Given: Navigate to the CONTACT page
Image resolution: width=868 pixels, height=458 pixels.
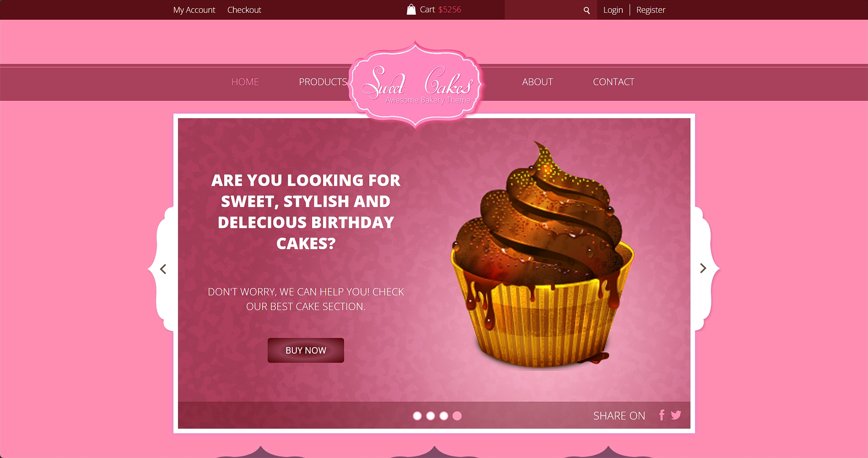Looking at the screenshot, I should pos(614,82).
